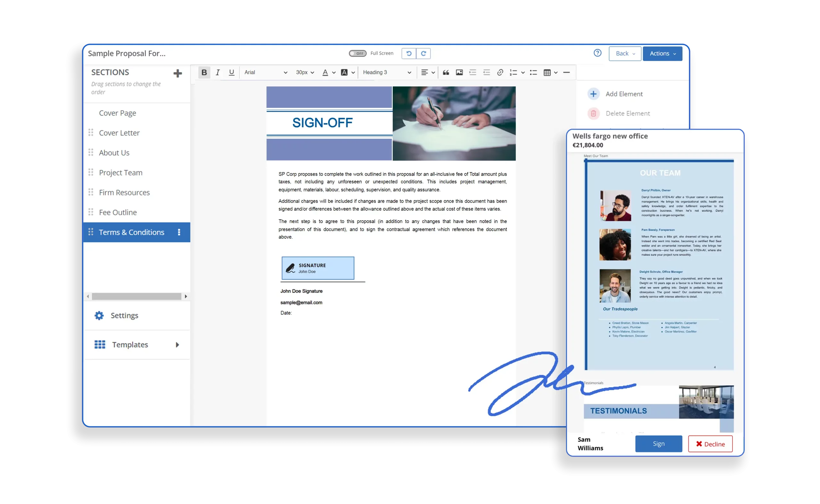Click the ordered list icon
Image resolution: width=820 pixels, height=504 pixels.
(x=513, y=72)
